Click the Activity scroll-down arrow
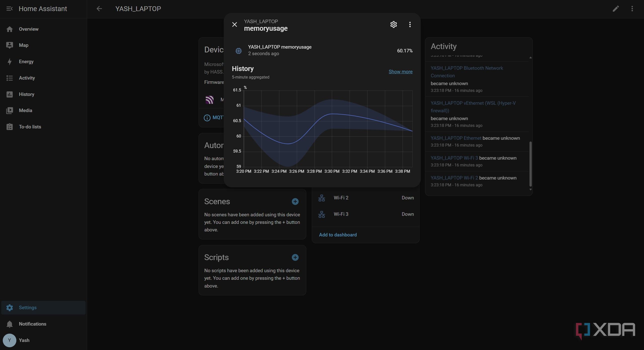 pos(531,189)
